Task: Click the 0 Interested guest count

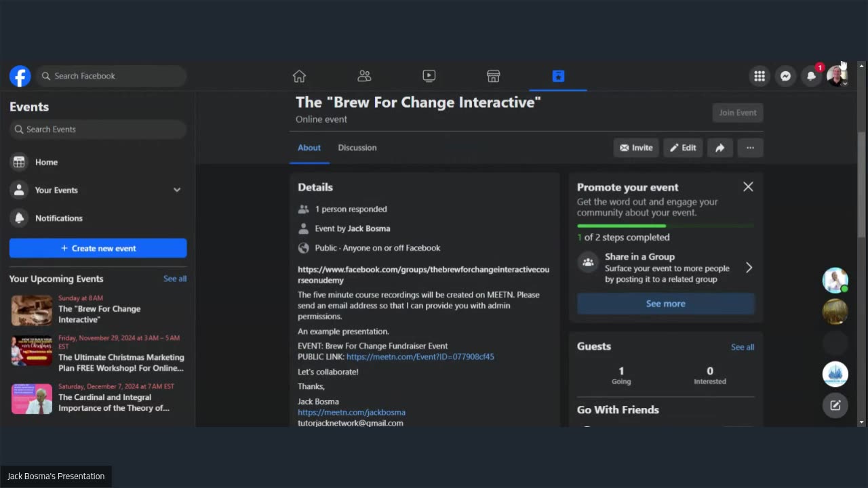Action: coord(710,375)
